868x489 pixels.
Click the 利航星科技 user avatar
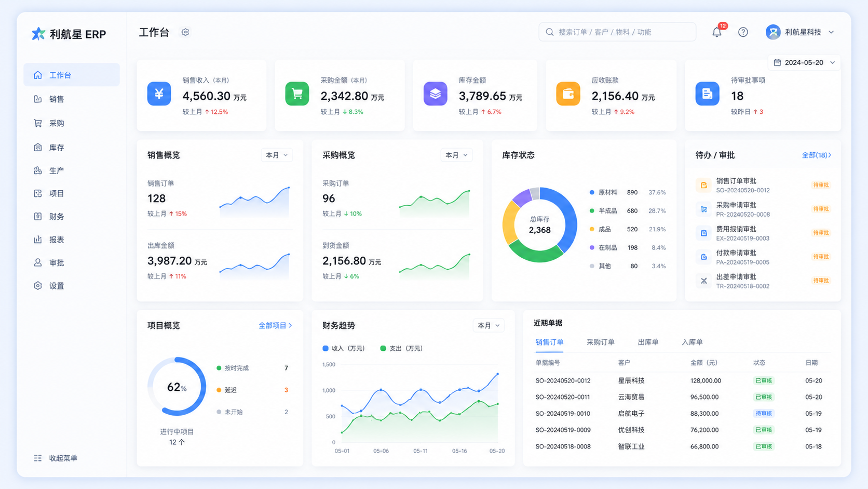point(773,32)
